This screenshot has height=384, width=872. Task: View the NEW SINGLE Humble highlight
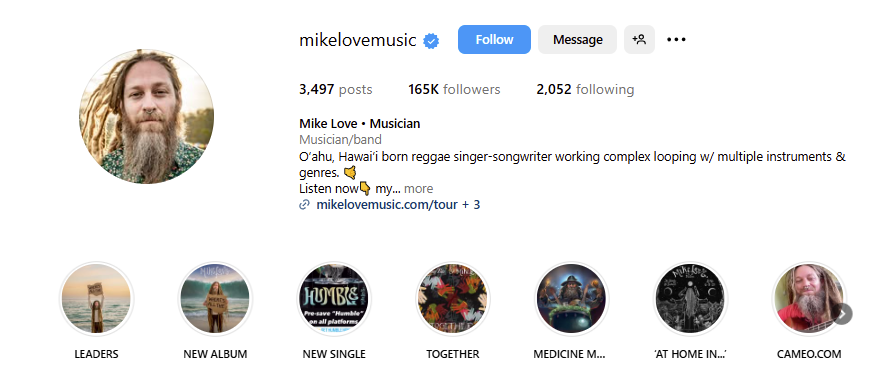click(334, 299)
